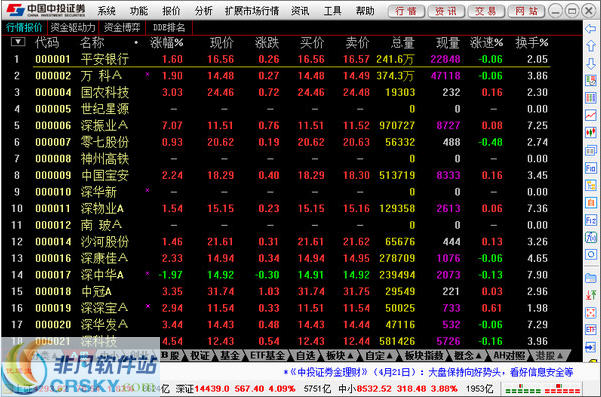601x397 pixels.
Task: Click the China Investment Securities logo
Action: 46,10
